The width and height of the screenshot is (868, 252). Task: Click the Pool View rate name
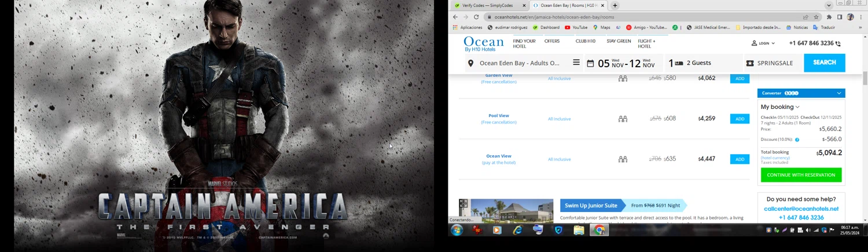click(499, 115)
